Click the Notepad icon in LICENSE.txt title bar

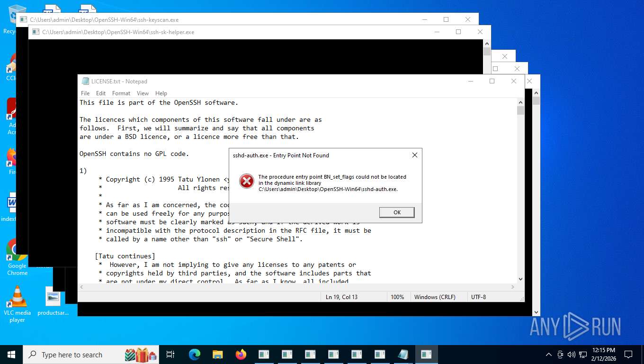[x=85, y=82]
